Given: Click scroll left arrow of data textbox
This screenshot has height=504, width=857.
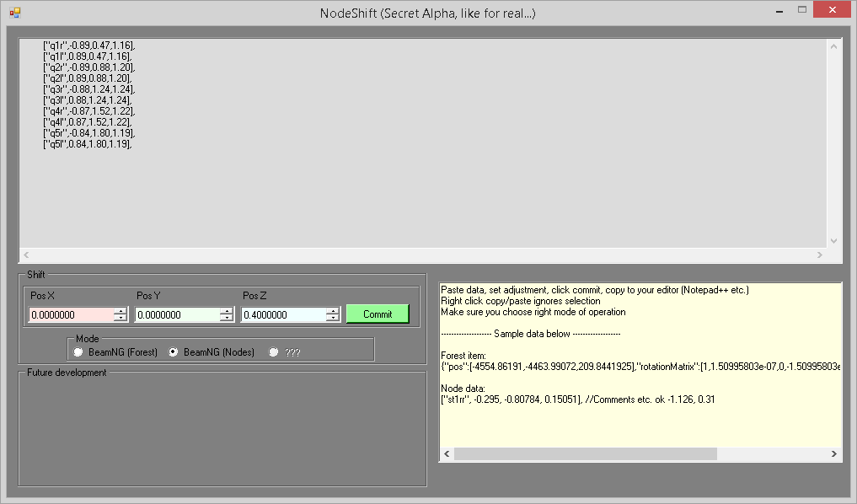Looking at the screenshot, I should click(26, 255).
